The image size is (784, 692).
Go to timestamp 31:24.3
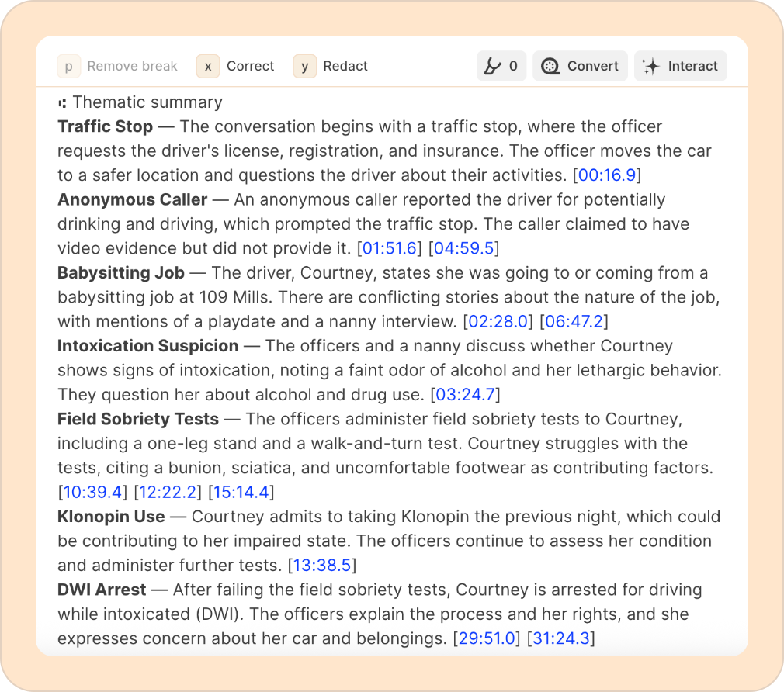point(561,638)
